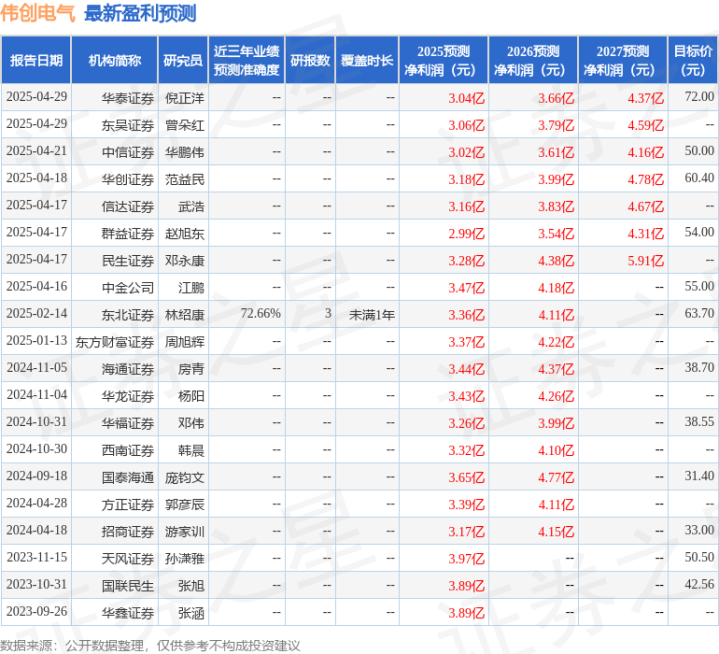Click the 东方财富证券 institution cell
Viewport: 719px width, 654px height.
[115, 342]
